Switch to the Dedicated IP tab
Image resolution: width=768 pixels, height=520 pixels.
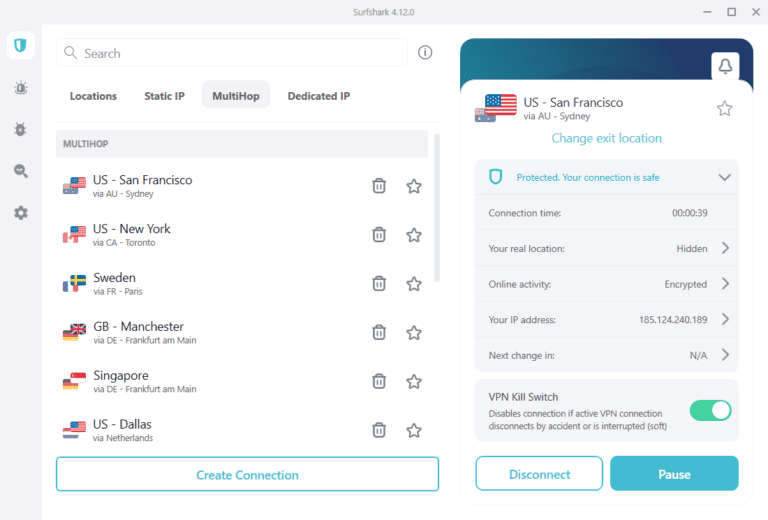319,96
